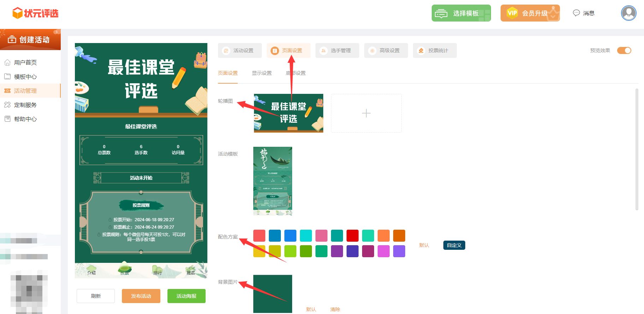Click the green 活动海报 button

[x=186, y=296]
